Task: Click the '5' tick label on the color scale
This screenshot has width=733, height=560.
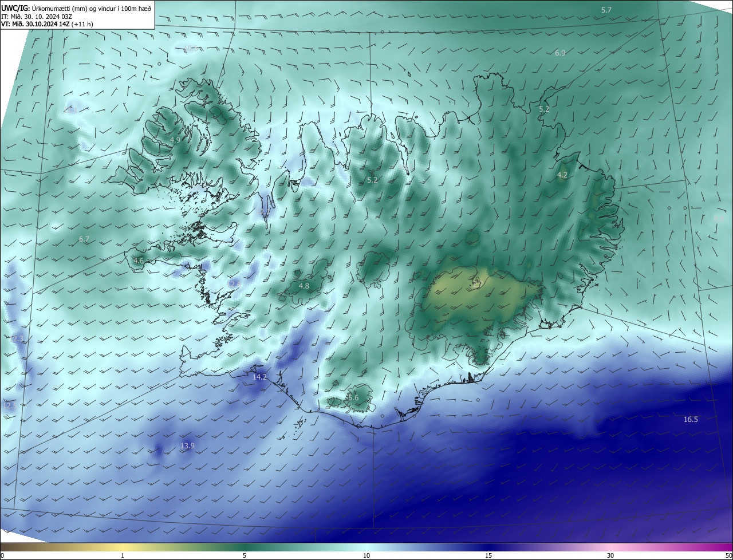Action: tap(245, 555)
